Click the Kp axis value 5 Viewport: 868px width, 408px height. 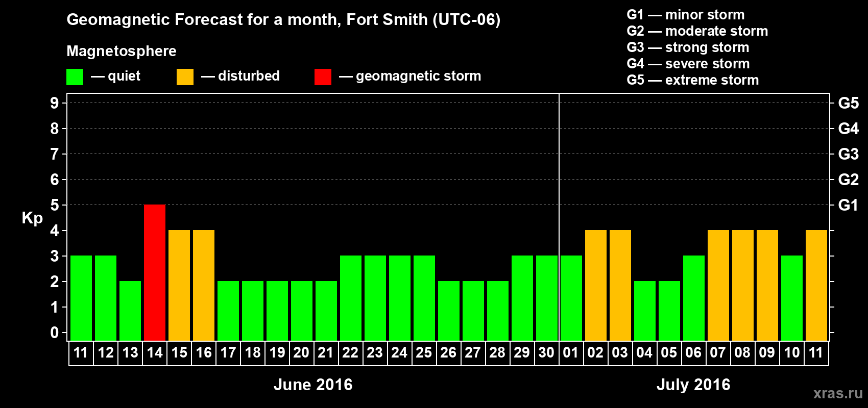55,205
